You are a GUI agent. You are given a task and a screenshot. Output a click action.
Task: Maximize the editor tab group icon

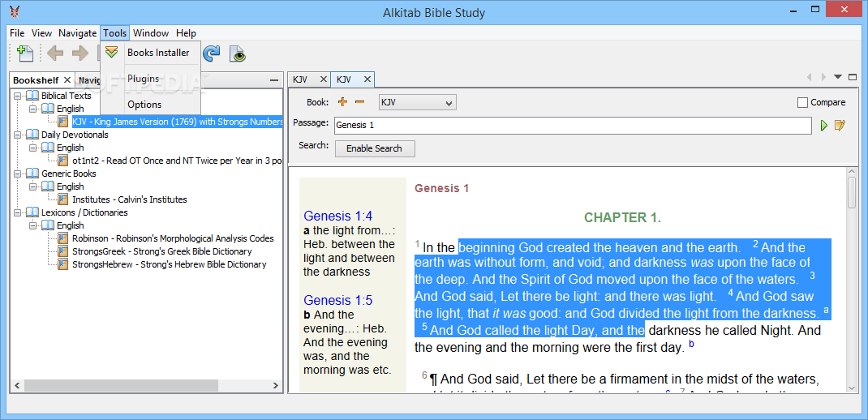[852, 77]
